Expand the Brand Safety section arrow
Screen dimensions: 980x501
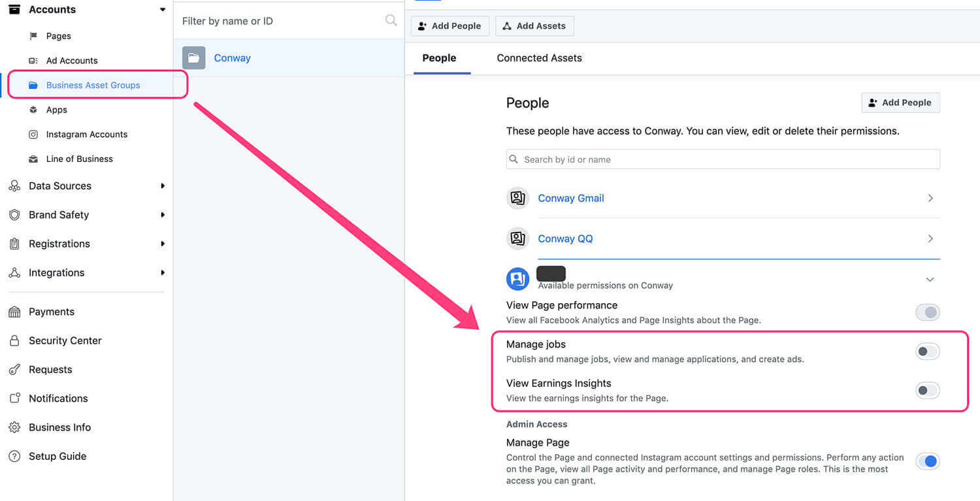click(163, 215)
